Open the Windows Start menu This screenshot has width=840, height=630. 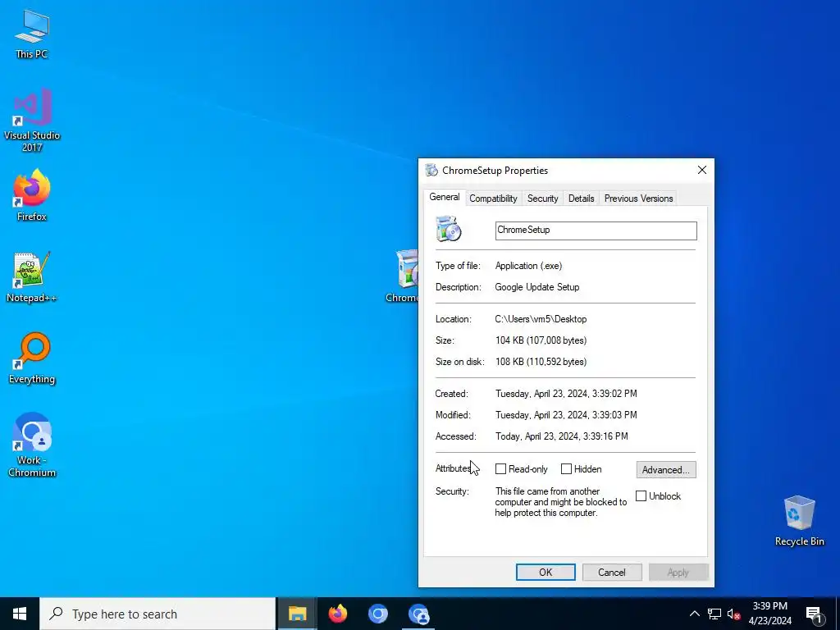click(x=20, y=614)
